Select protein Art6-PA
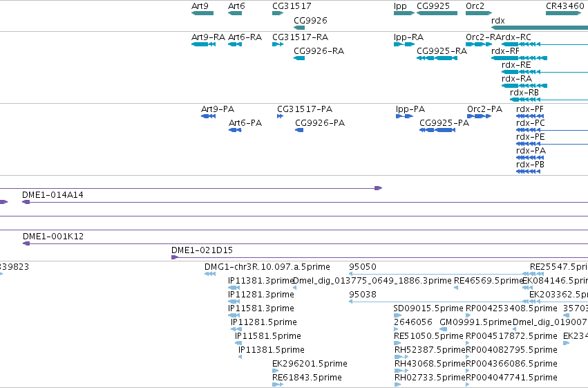This screenshot has height=388, width=588. click(235, 130)
